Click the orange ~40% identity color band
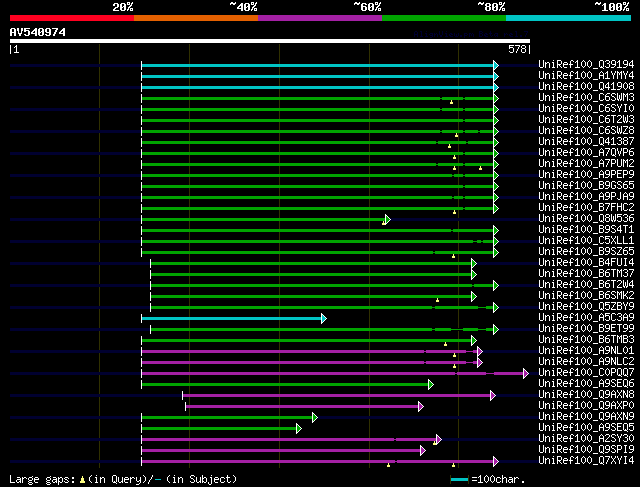The width and height of the screenshot is (640, 487). [196, 18]
